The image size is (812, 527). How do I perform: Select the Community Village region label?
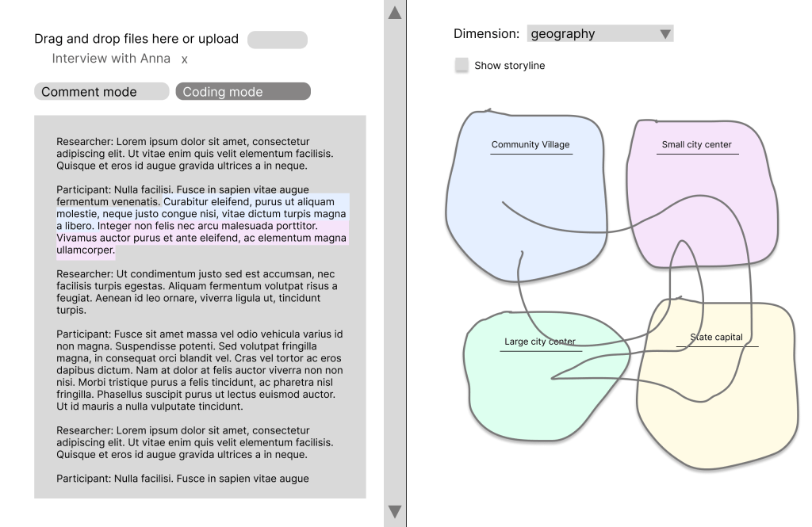[x=530, y=144]
